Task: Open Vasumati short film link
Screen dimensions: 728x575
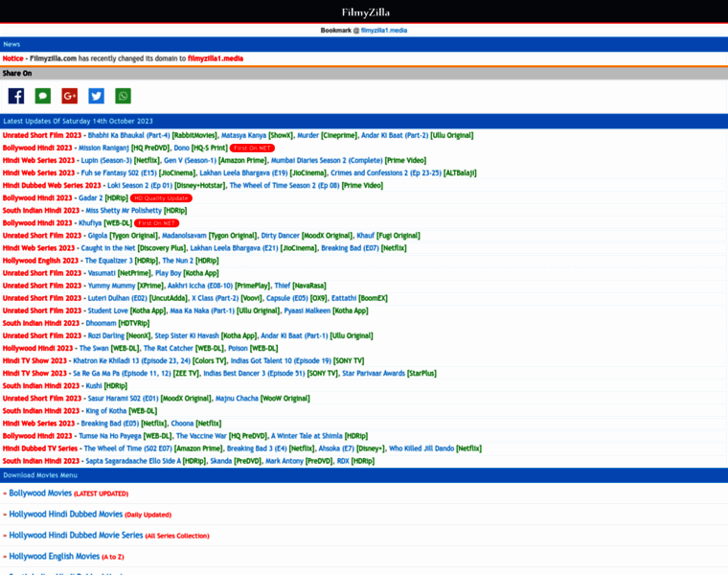Action: tap(102, 273)
